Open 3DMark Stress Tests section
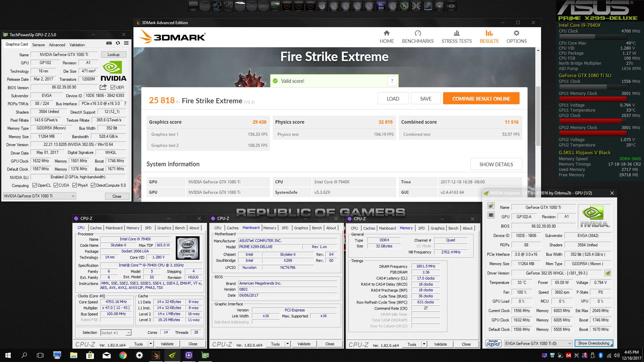 [457, 37]
